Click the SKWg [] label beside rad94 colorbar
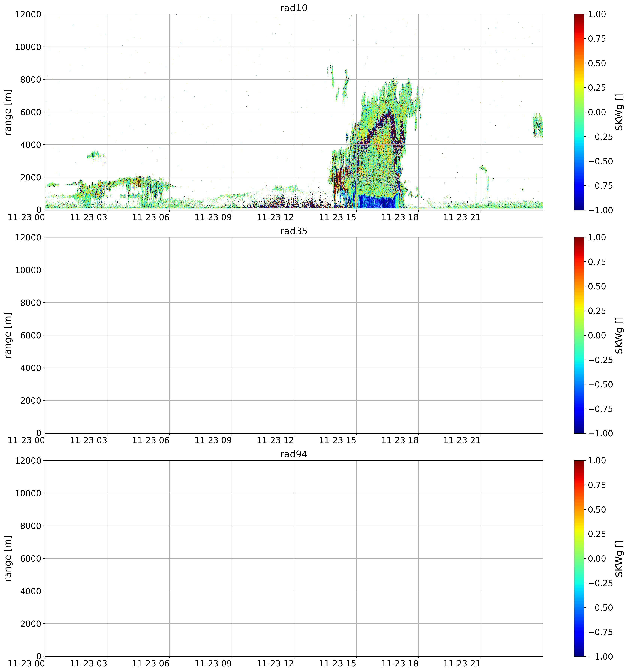This screenshot has width=628, height=672. point(619,558)
